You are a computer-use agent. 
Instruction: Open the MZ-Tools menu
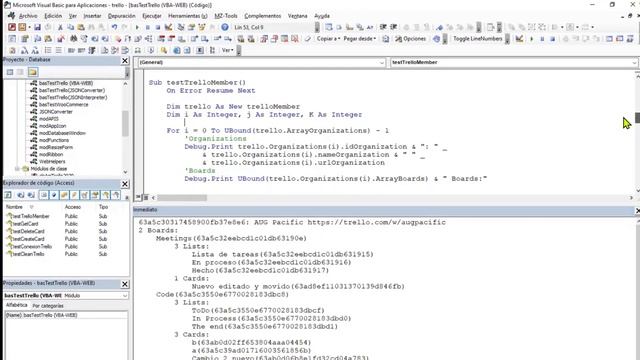tap(226, 16)
